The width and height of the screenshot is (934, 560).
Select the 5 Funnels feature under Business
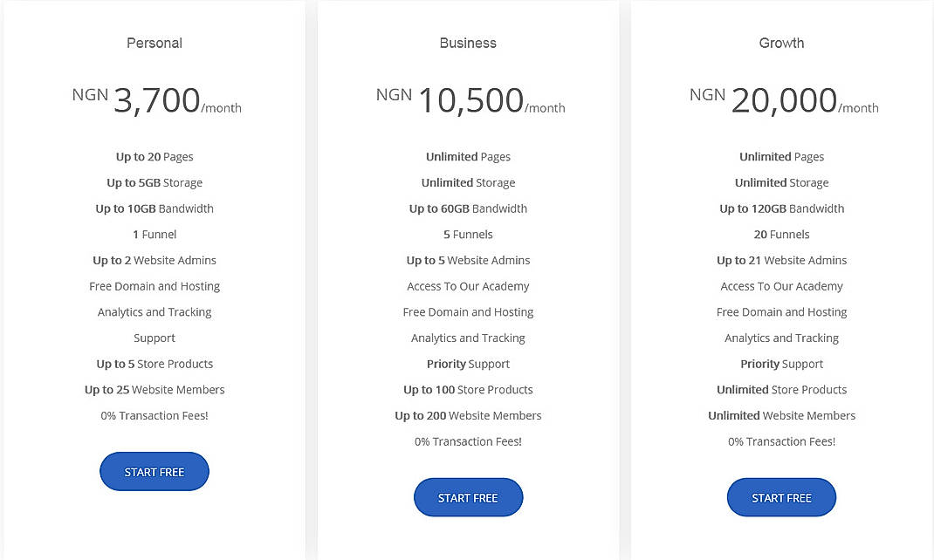[x=468, y=234]
